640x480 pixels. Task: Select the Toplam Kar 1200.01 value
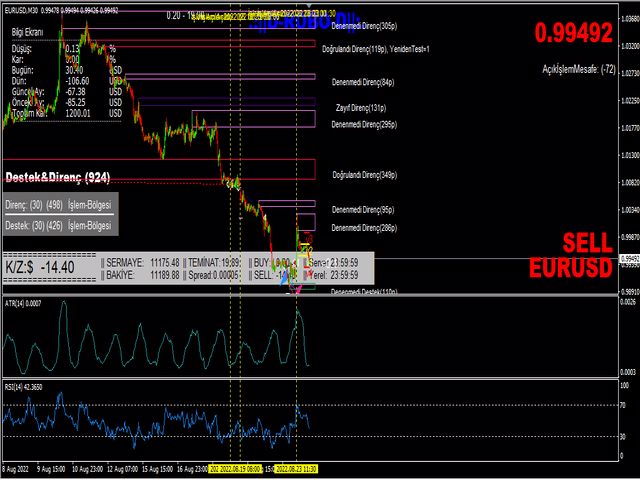pos(78,113)
